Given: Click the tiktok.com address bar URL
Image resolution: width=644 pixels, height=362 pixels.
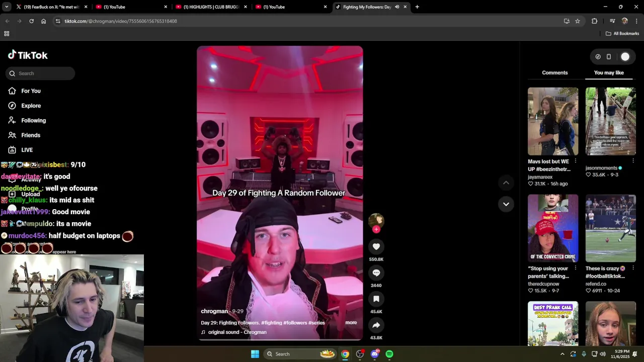Looking at the screenshot, I should [x=121, y=21].
